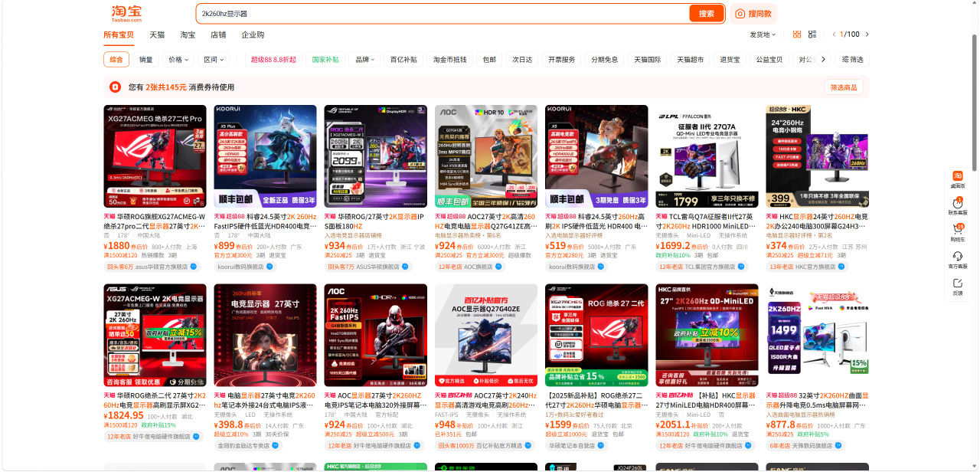Viewport: 980px width, 472px height.
Task: Click the search box with 2k260hz显示器
Action: [x=443, y=14]
